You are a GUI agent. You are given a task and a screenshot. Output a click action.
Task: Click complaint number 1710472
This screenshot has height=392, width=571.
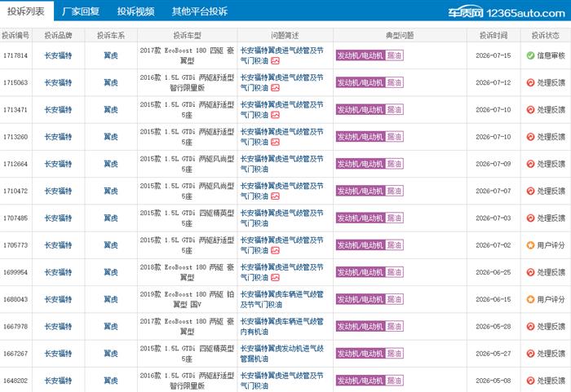tap(15, 191)
